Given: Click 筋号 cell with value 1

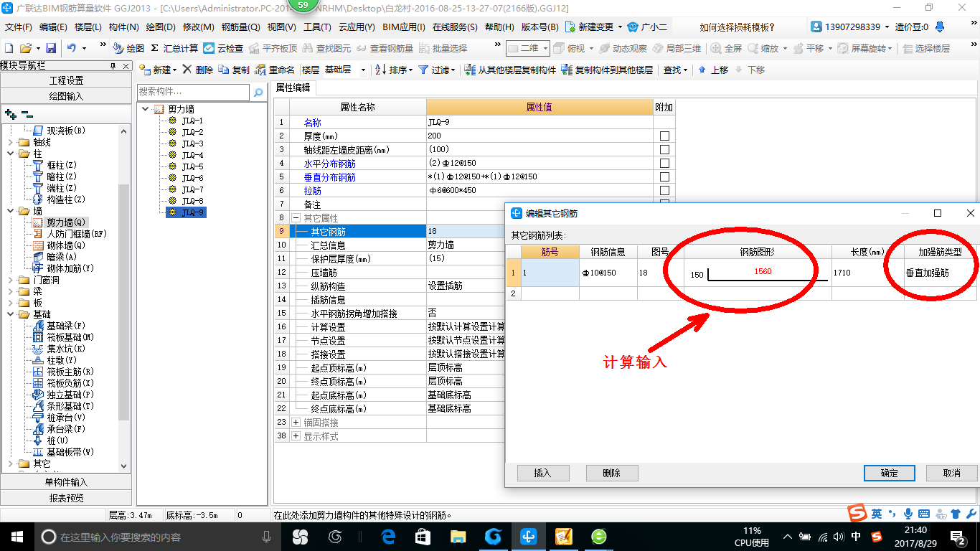Looking at the screenshot, I should pyautogui.click(x=550, y=273).
